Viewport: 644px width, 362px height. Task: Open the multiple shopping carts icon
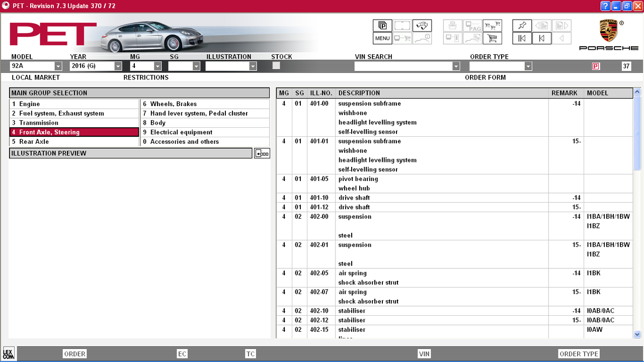(492, 26)
